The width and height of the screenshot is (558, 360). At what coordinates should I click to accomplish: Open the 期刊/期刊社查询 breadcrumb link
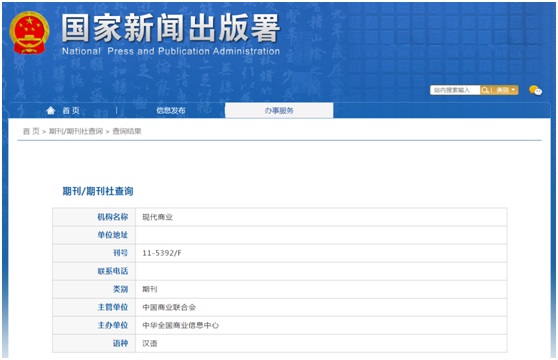(x=76, y=131)
